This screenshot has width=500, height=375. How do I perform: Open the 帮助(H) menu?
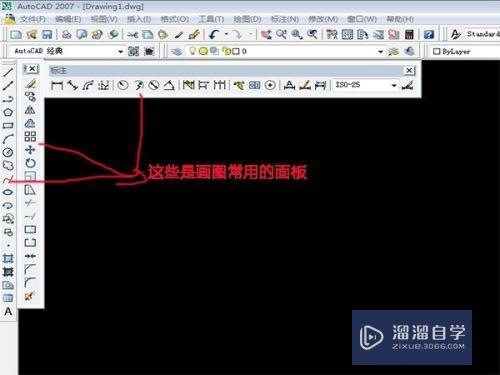tap(400, 19)
